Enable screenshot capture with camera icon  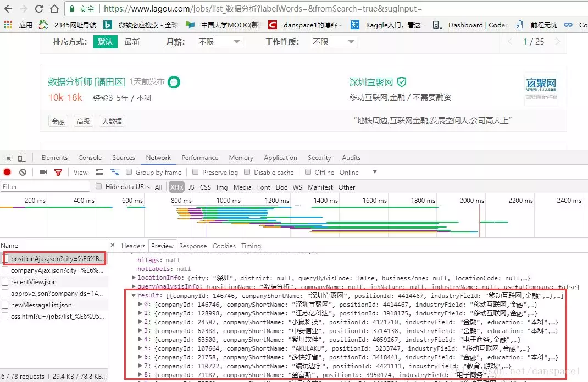click(x=43, y=172)
